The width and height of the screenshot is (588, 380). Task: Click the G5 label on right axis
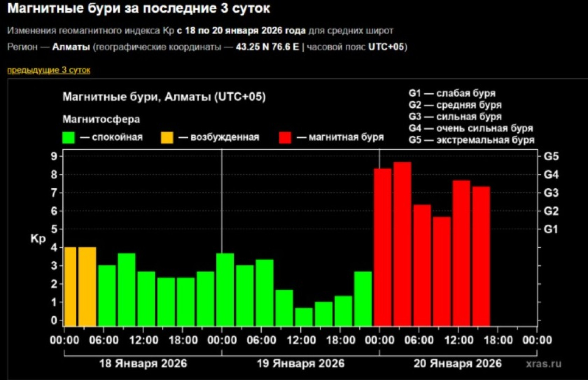(551, 156)
